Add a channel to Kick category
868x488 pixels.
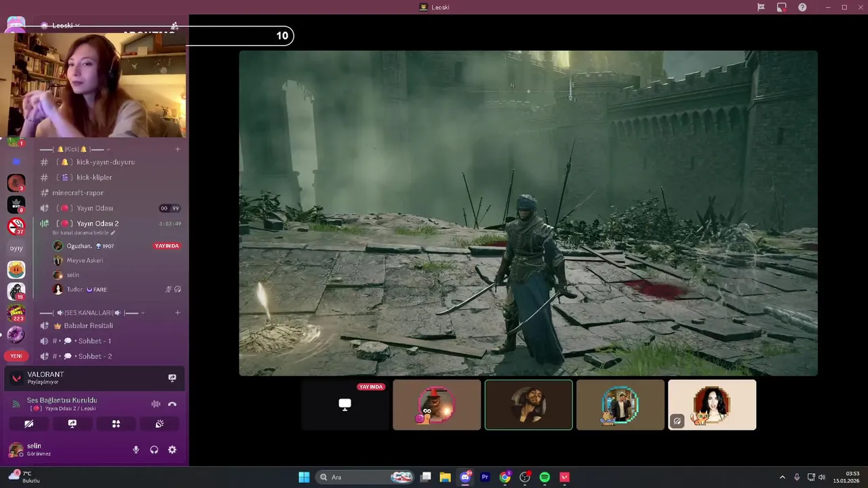tap(178, 149)
